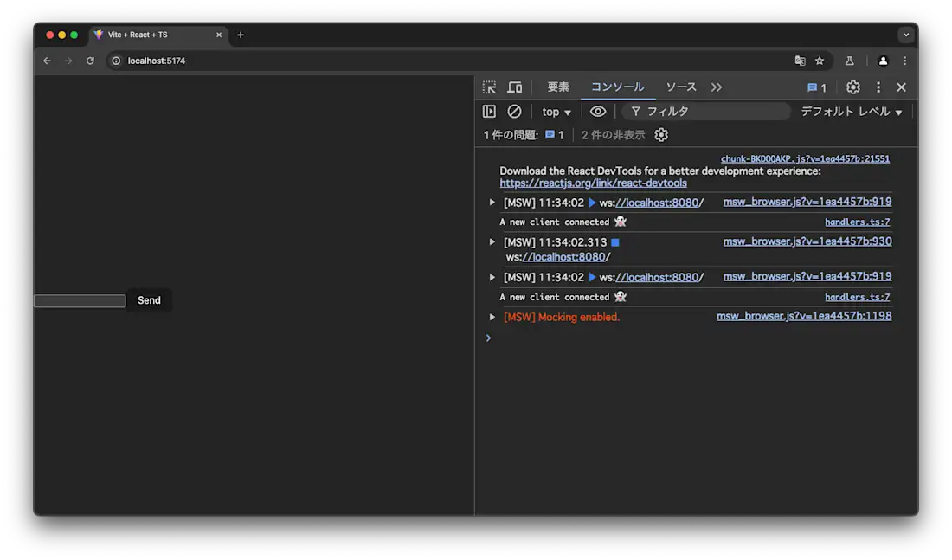Open the top frame context dropdown
Image resolution: width=952 pixels, height=560 pixels.
pos(554,111)
